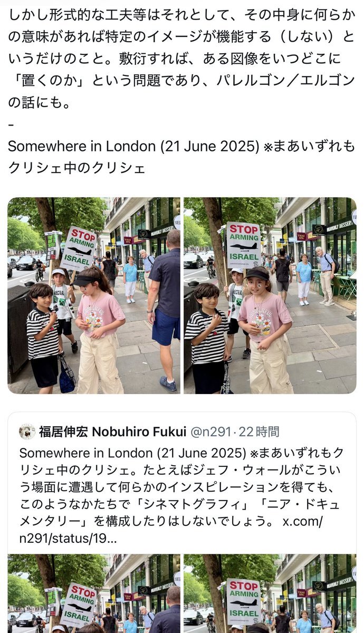Screen dimensions: 364x633
Task: Tap the STOP ARMING ISRAEL placard in the top-left photo
Action: pyautogui.click(x=79, y=248)
